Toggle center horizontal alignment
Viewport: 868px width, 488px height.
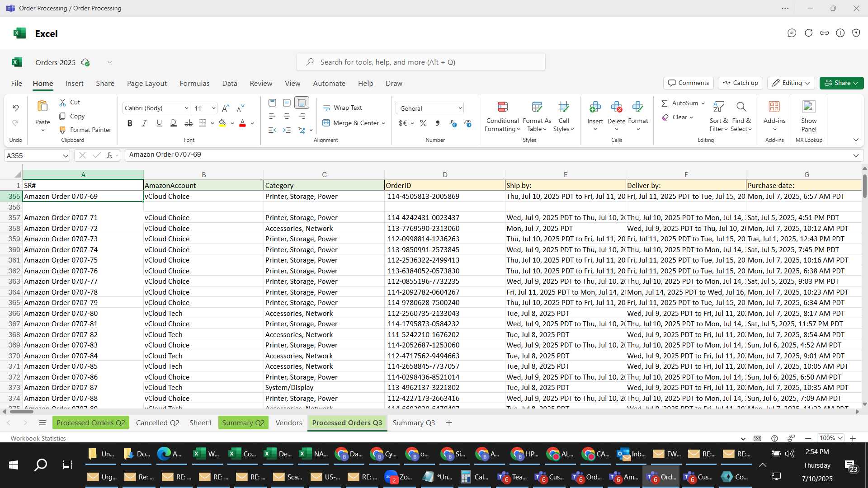click(287, 117)
